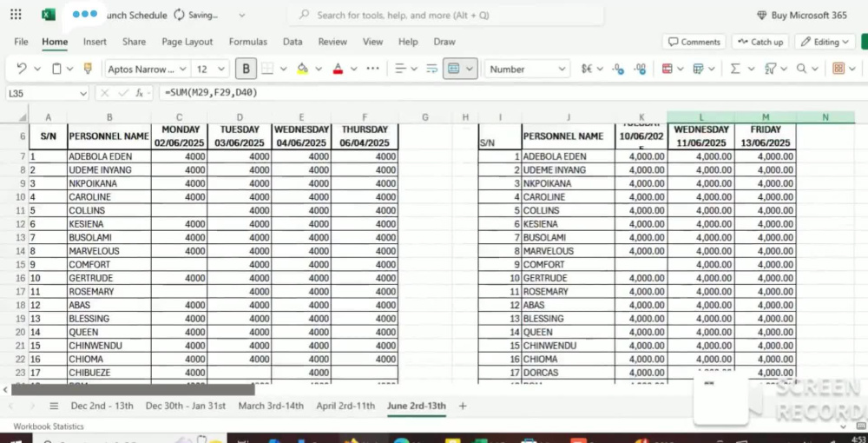Screen dimensions: 868x443
Task: Click the Undo arrow icon
Action: pyautogui.click(x=22, y=69)
